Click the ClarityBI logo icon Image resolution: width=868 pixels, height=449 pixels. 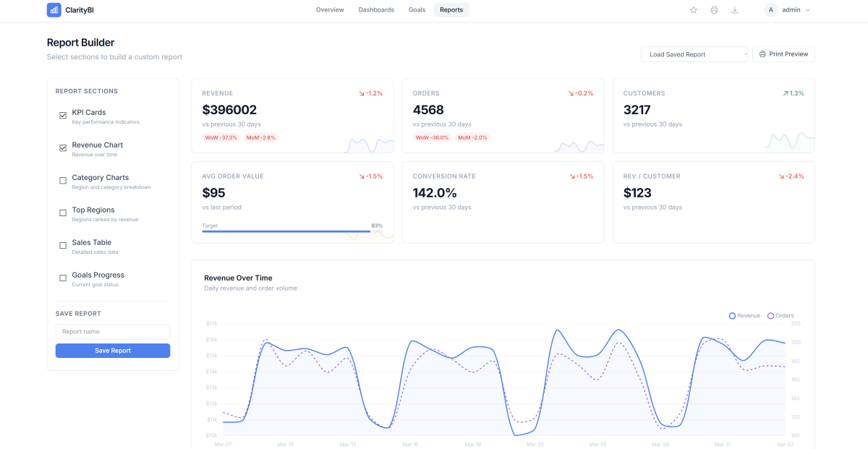point(54,9)
